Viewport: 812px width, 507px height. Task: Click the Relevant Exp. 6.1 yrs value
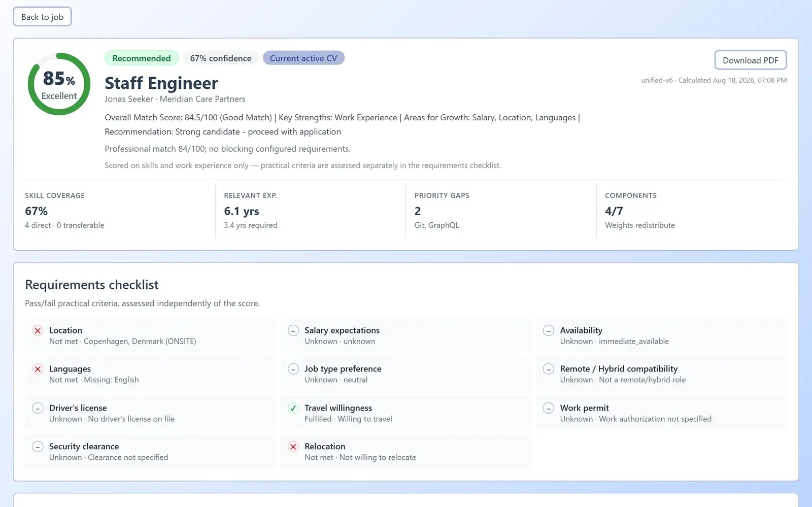[242, 211]
